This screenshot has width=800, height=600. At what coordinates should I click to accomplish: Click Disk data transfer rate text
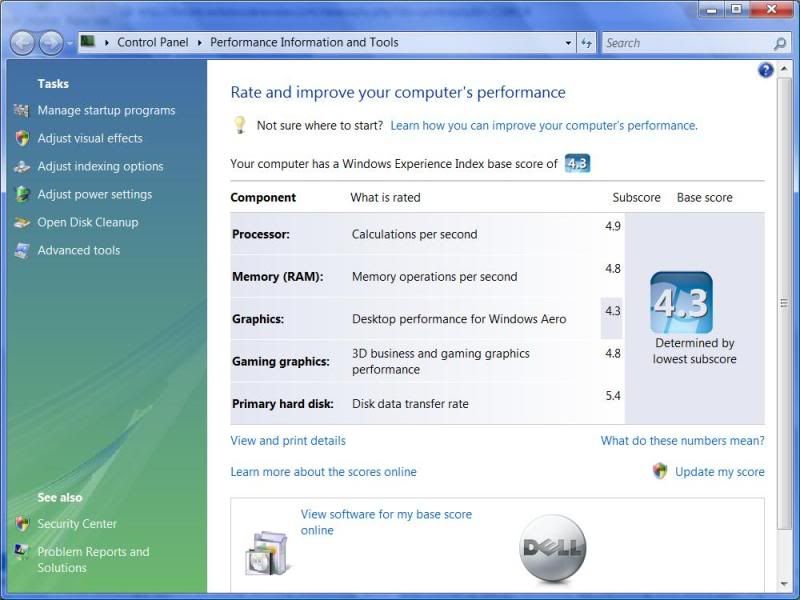coord(410,404)
